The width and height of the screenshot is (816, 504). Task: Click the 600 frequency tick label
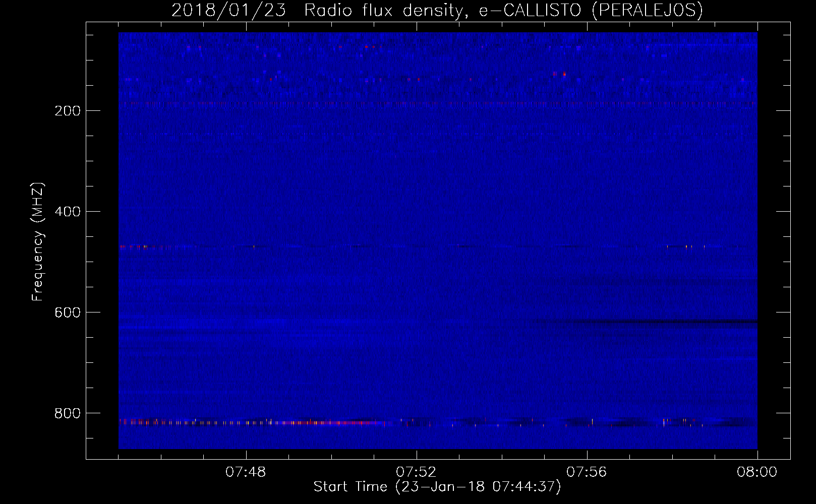68,312
